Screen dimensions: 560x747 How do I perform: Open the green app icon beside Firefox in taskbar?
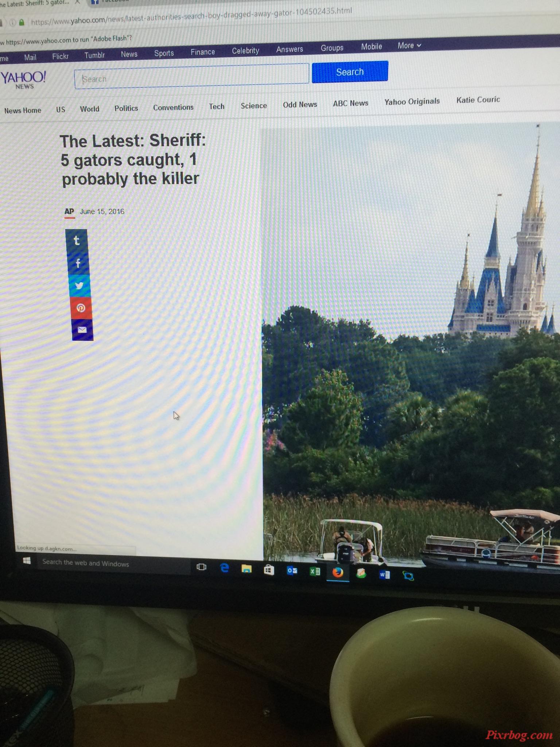(361, 574)
